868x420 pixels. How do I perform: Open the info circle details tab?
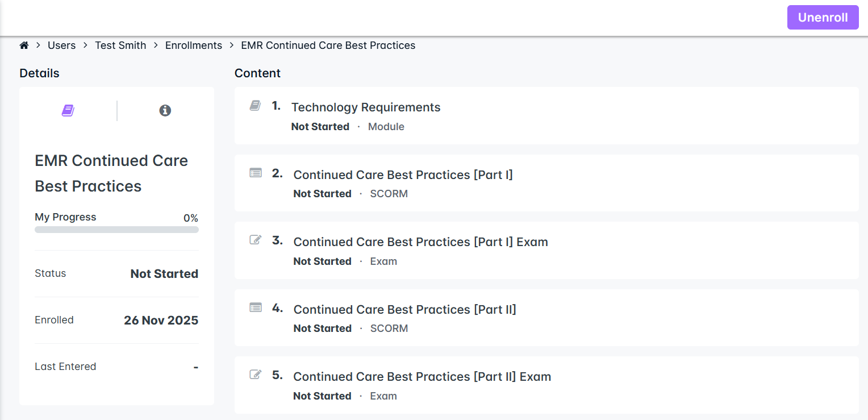coord(165,110)
